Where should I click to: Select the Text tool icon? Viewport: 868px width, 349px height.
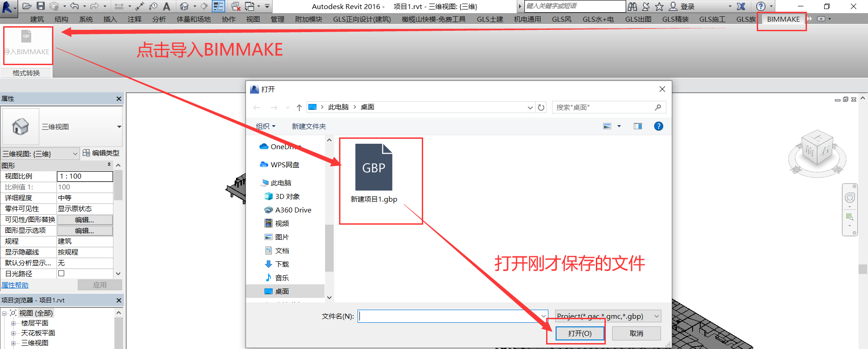click(x=166, y=6)
